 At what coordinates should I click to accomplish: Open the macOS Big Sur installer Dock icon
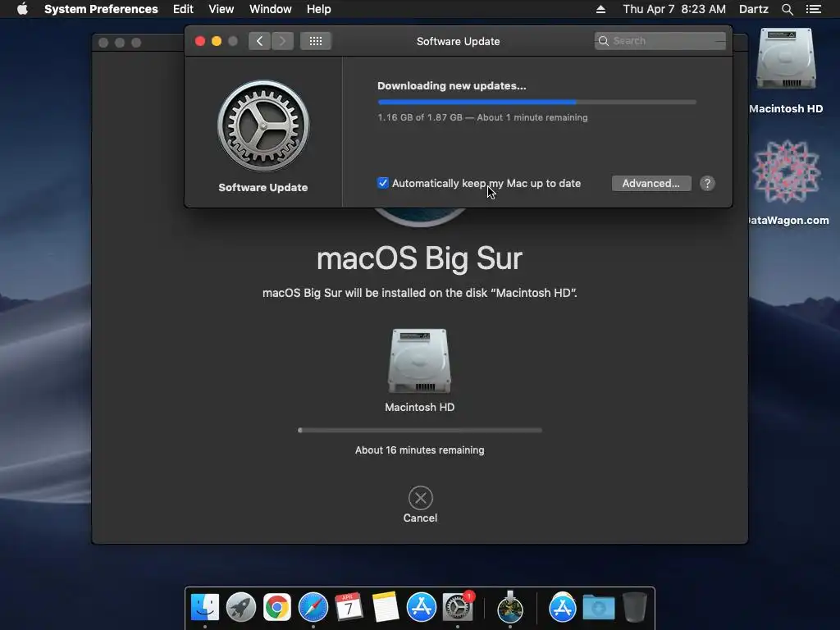510,608
